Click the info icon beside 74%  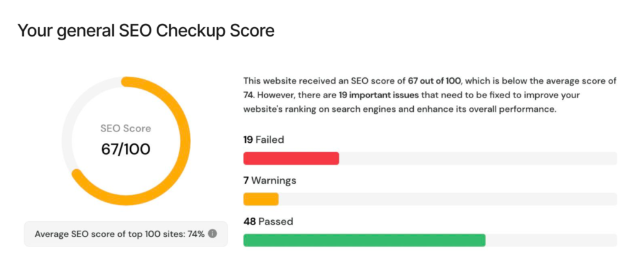click(212, 234)
